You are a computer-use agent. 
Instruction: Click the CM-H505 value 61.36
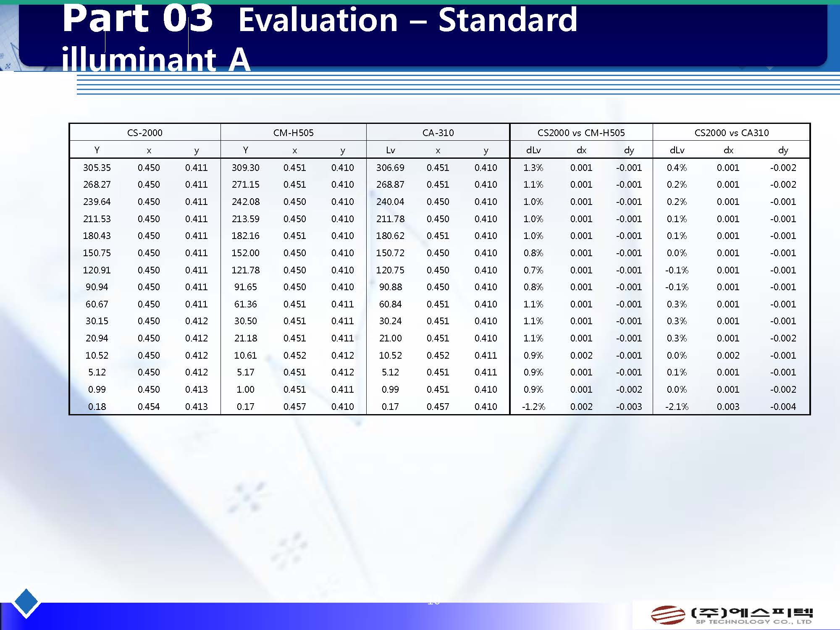pos(246,304)
